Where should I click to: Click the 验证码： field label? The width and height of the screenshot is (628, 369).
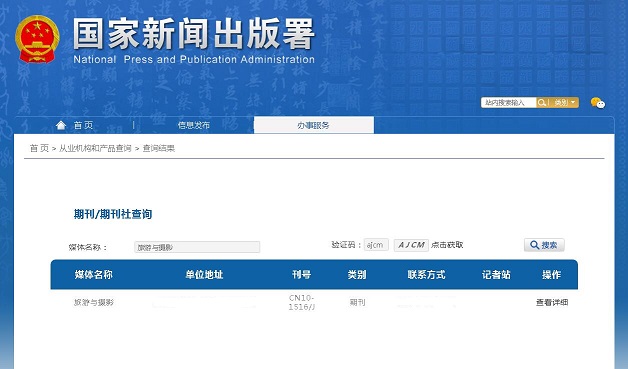tap(346, 245)
